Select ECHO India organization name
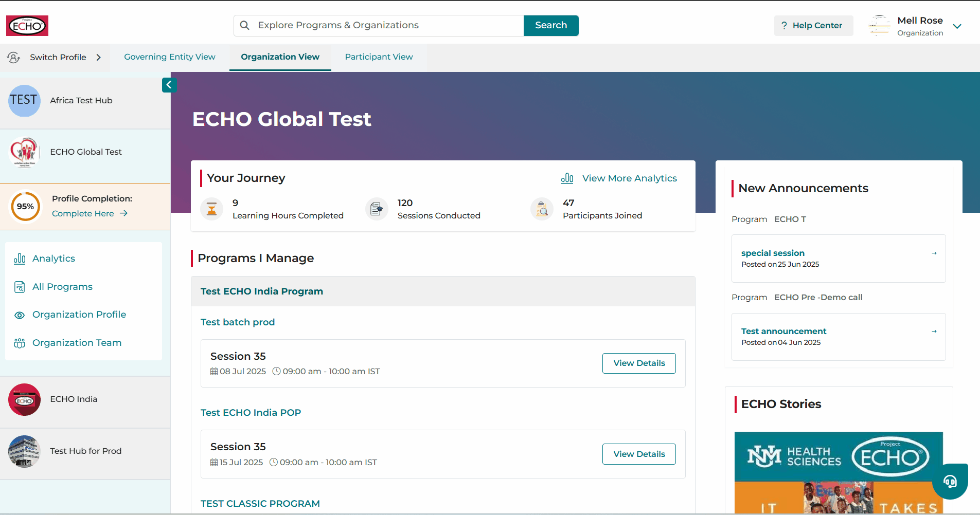Image resolution: width=980 pixels, height=515 pixels. [74, 399]
